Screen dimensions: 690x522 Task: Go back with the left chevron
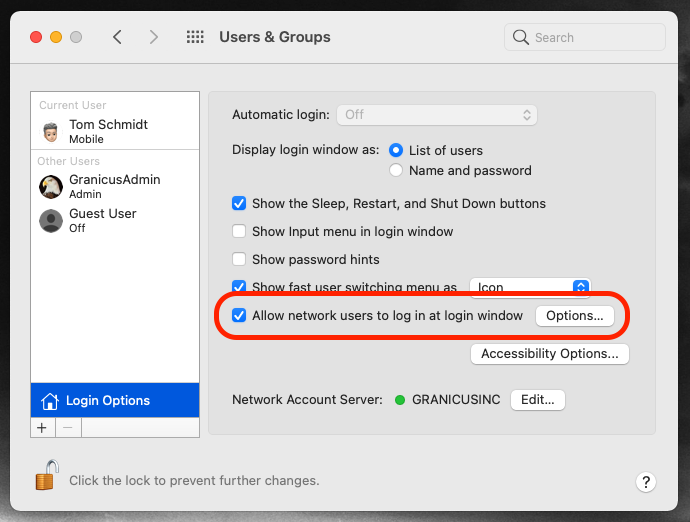[118, 37]
